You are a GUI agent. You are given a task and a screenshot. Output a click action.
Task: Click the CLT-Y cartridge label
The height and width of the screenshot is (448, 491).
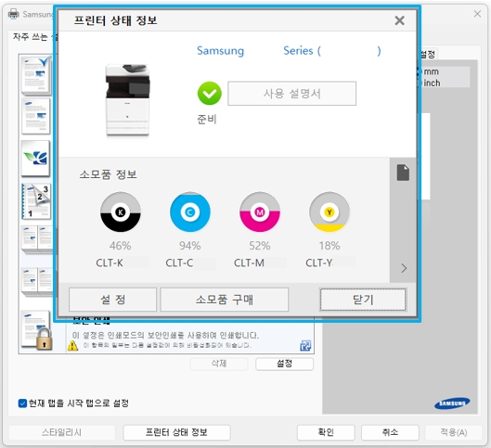click(319, 262)
